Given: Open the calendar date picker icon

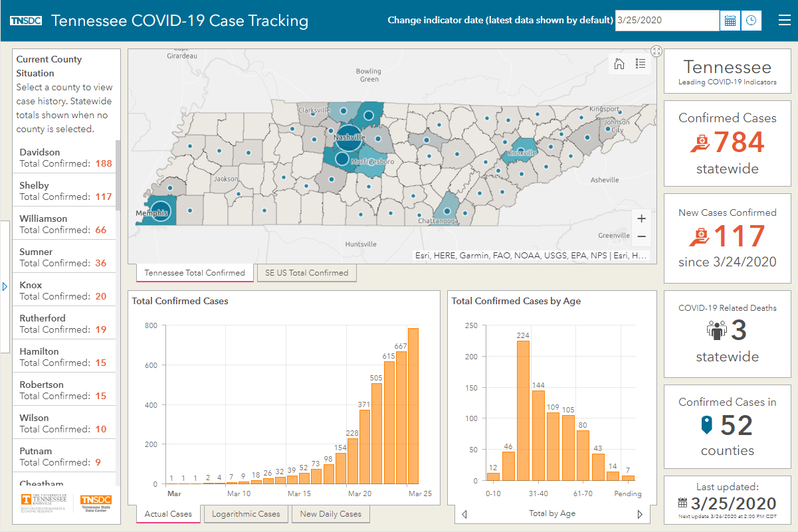Looking at the screenshot, I should tap(730, 21).
